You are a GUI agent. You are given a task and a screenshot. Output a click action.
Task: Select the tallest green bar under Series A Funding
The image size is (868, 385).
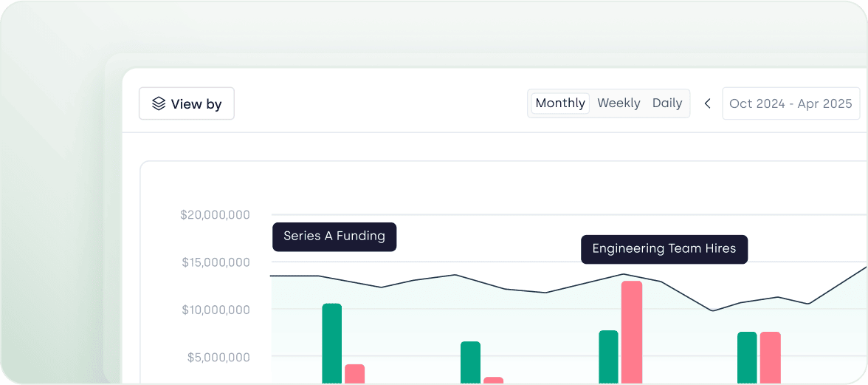coord(332,344)
